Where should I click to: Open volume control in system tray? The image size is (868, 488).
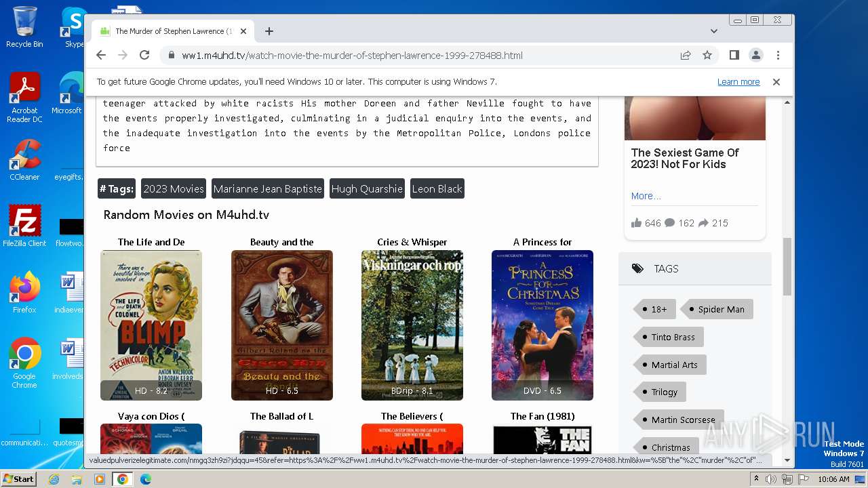tap(771, 479)
